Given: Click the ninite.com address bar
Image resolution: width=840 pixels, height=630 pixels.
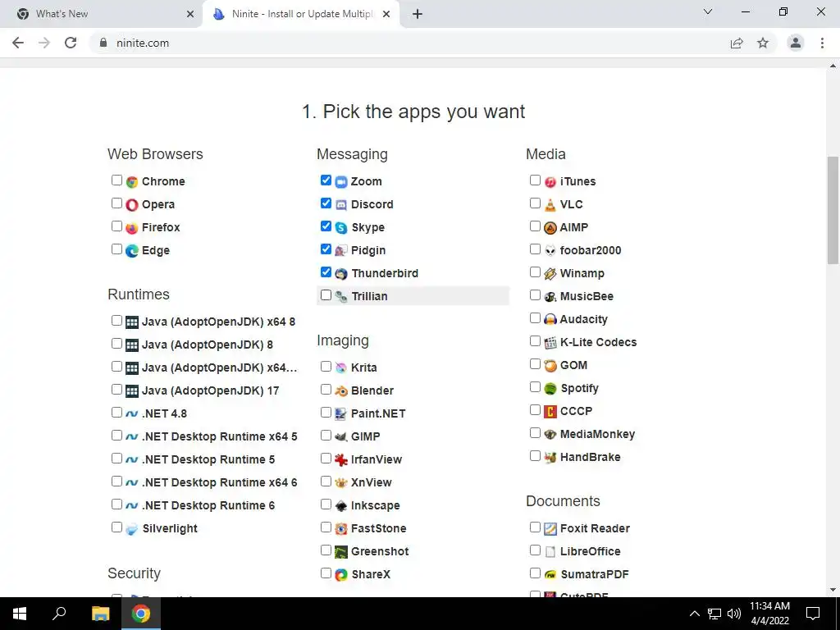Looking at the screenshot, I should tap(407, 43).
